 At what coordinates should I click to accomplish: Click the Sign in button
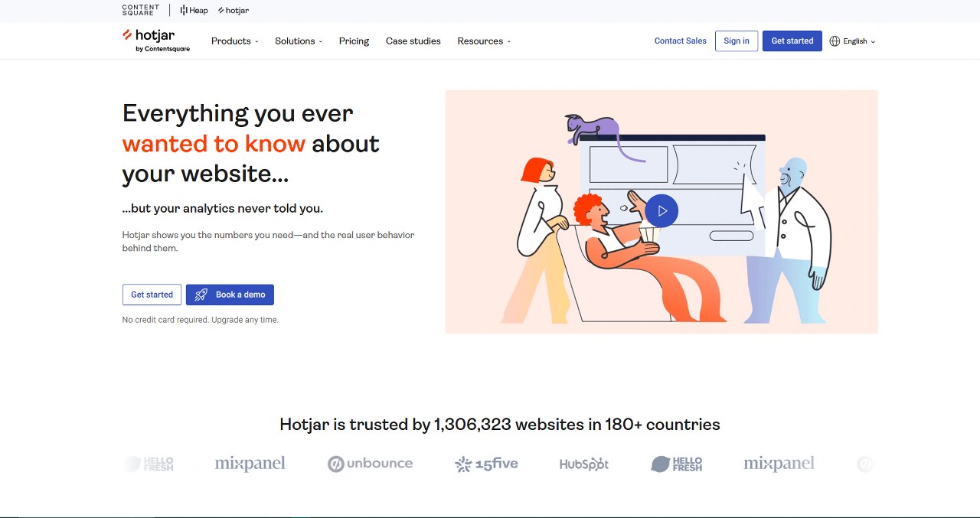[x=737, y=41]
